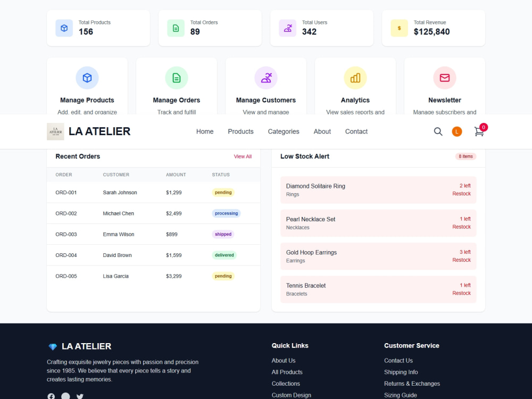This screenshot has height=399, width=532.
Task: Open footer About Us link
Action: coord(284,361)
